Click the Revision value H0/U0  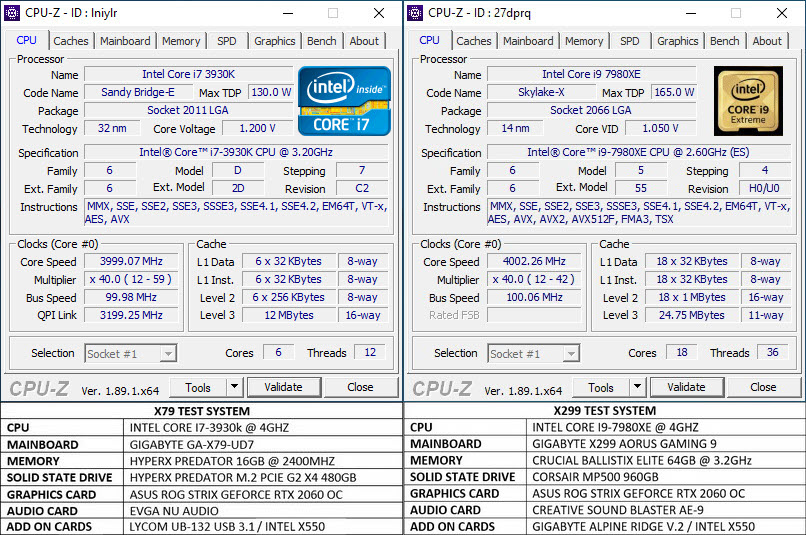coord(764,188)
